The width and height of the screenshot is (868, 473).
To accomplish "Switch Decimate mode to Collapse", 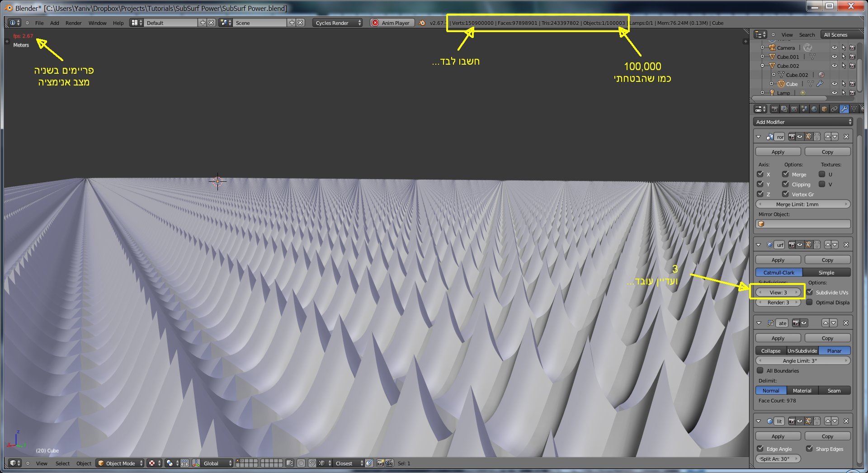I will pos(771,351).
